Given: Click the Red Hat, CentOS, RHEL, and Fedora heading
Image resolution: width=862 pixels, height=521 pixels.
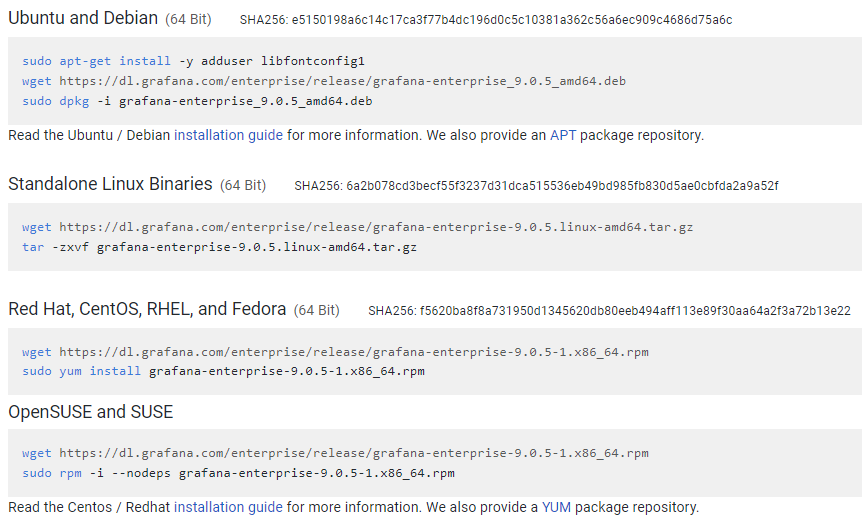Looking at the screenshot, I should pyautogui.click(x=147, y=309).
